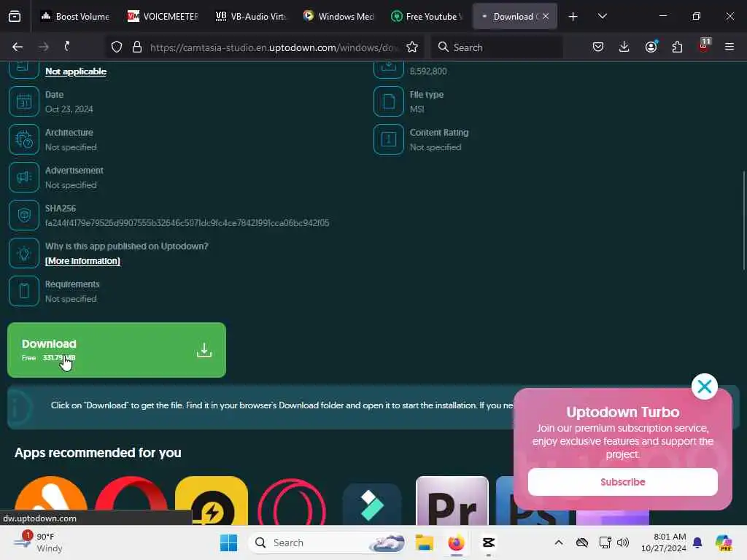Open CapCut from the taskbar
Image resolution: width=747 pixels, height=560 pixels.
click(488, 542)
